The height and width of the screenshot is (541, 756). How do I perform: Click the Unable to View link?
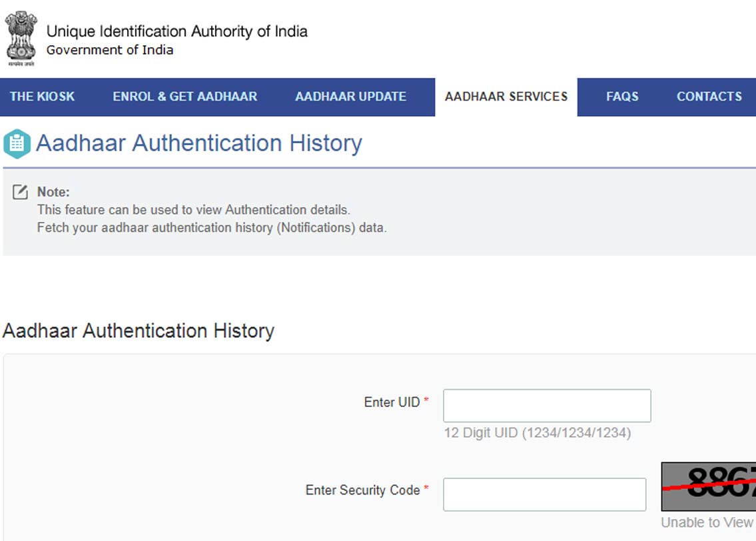(707, 523)
